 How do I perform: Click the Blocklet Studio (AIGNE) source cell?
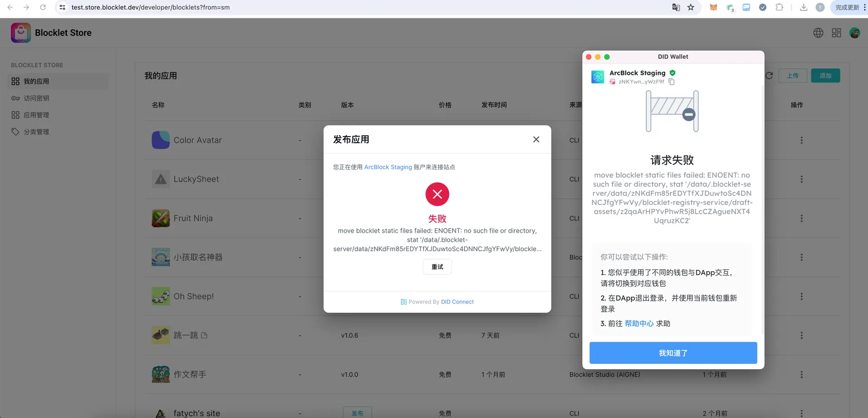pos(604,375)
